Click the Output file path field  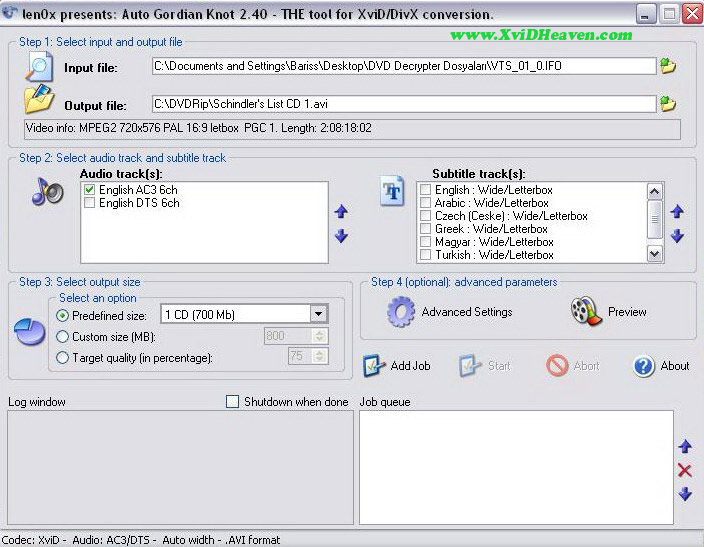coord(404,104)
